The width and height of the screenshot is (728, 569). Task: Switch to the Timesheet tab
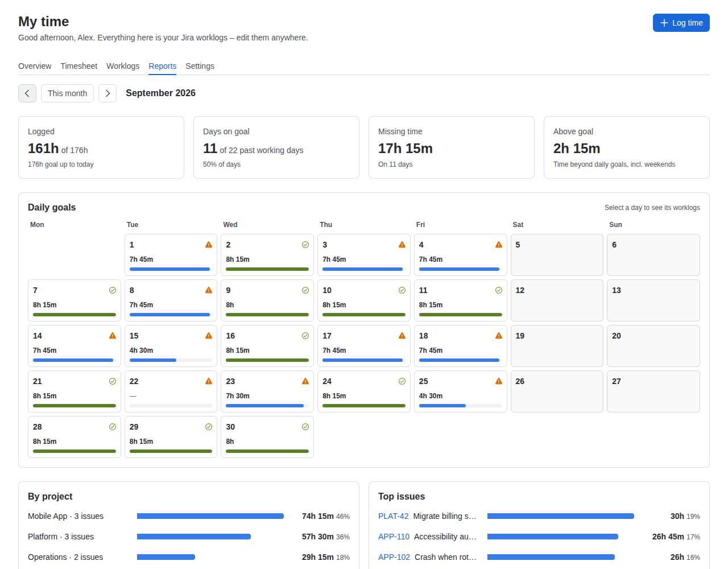click(x=79, y=66)
